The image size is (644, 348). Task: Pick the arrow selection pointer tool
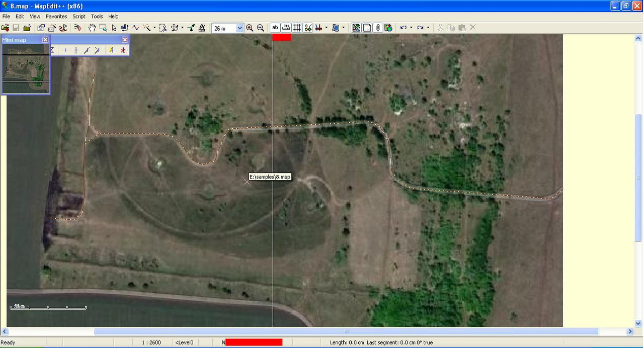point(114,28)
